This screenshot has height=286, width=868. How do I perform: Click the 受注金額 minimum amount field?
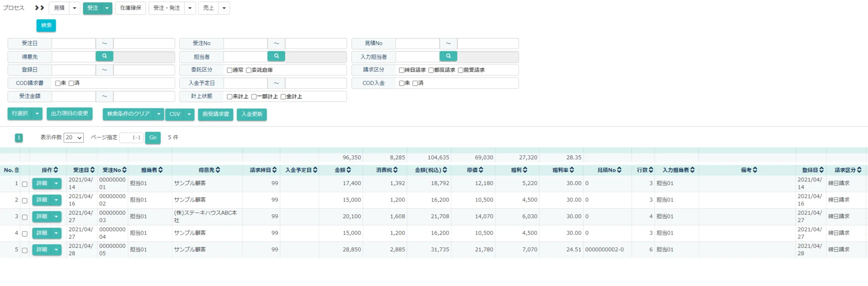coord(74,96)
